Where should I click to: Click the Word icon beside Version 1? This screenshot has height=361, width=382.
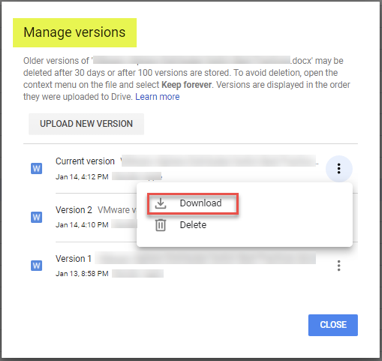pos(36,266)
